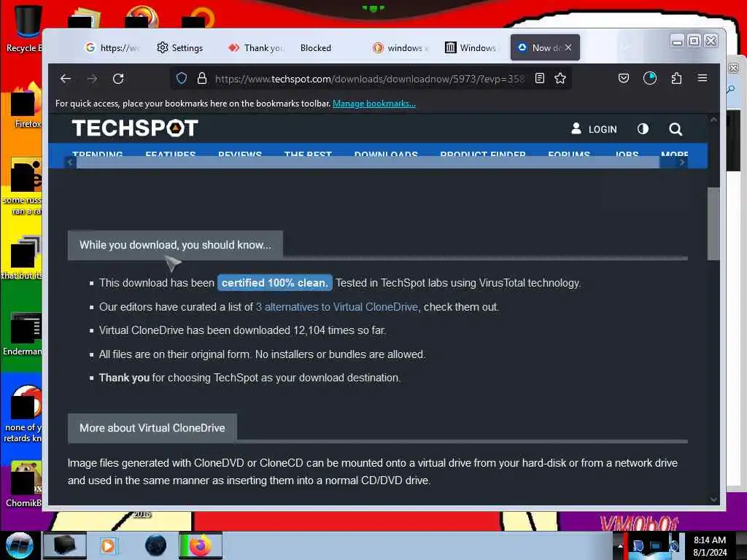
Task: Open the Chomik desktop icon
Action: tap(24, 483)
